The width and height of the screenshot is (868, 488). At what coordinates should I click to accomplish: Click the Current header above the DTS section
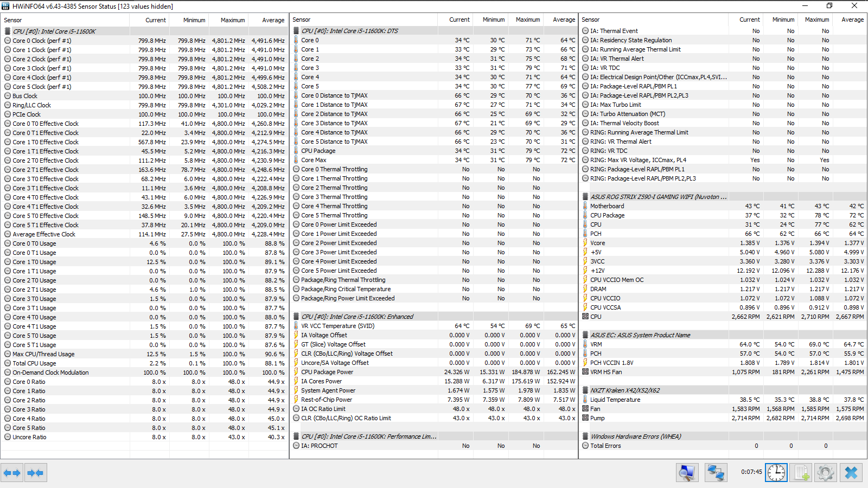tap(455, 20)
